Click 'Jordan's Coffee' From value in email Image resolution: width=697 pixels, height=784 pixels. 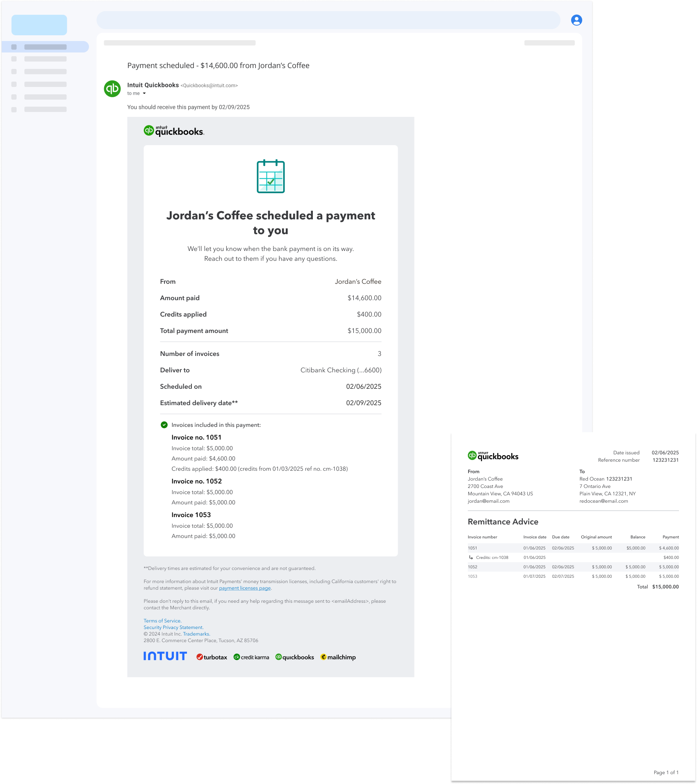[358, 281]
